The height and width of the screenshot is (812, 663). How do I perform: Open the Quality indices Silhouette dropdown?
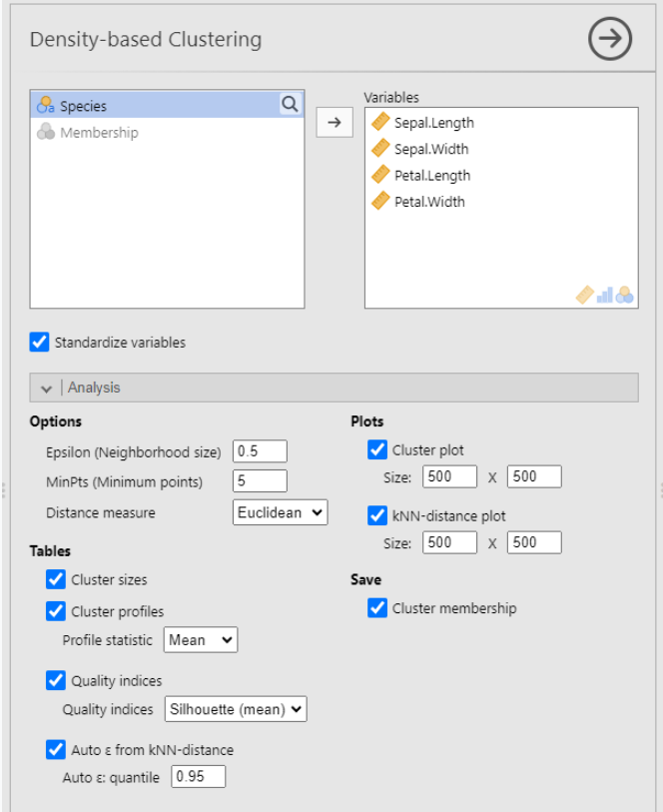click(235, 710)
